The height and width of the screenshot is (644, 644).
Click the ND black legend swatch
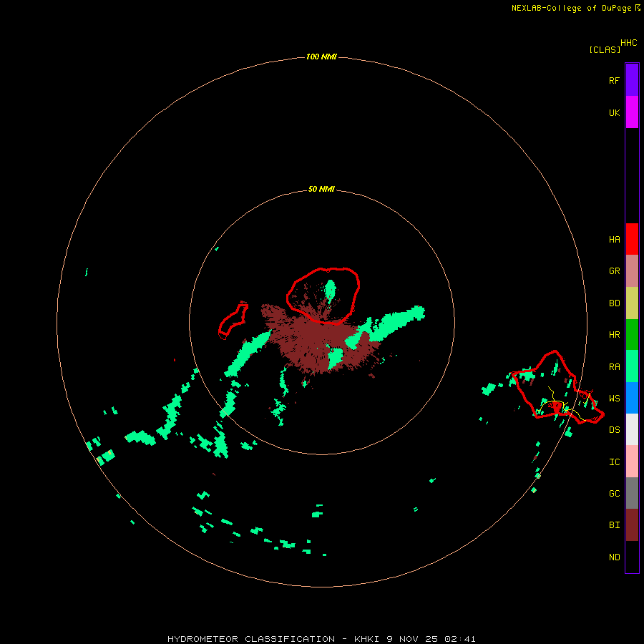pos(632,557)
